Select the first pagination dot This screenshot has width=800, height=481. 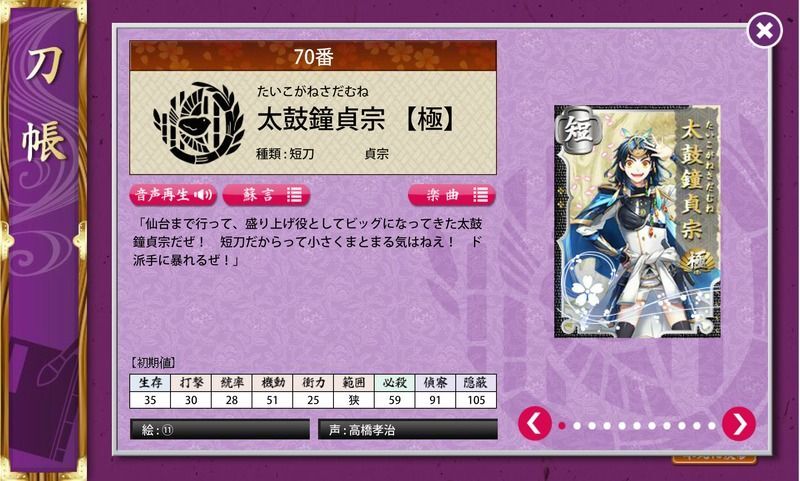click(562, 426)
